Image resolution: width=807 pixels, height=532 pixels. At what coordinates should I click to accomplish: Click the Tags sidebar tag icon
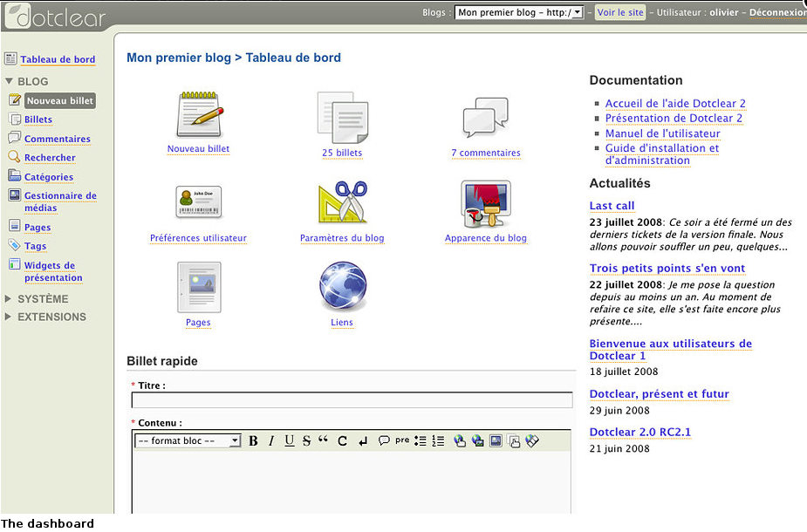tap(15, 245)
